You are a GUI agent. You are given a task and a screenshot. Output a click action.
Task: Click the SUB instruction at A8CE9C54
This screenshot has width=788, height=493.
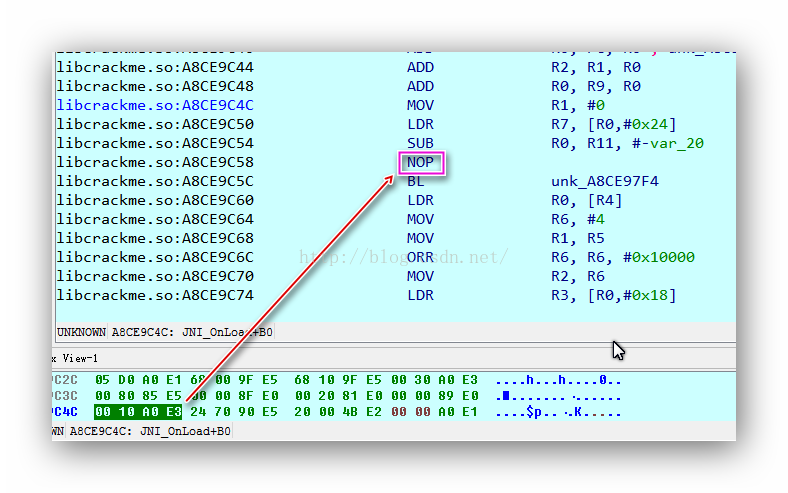tap(420, 143)
